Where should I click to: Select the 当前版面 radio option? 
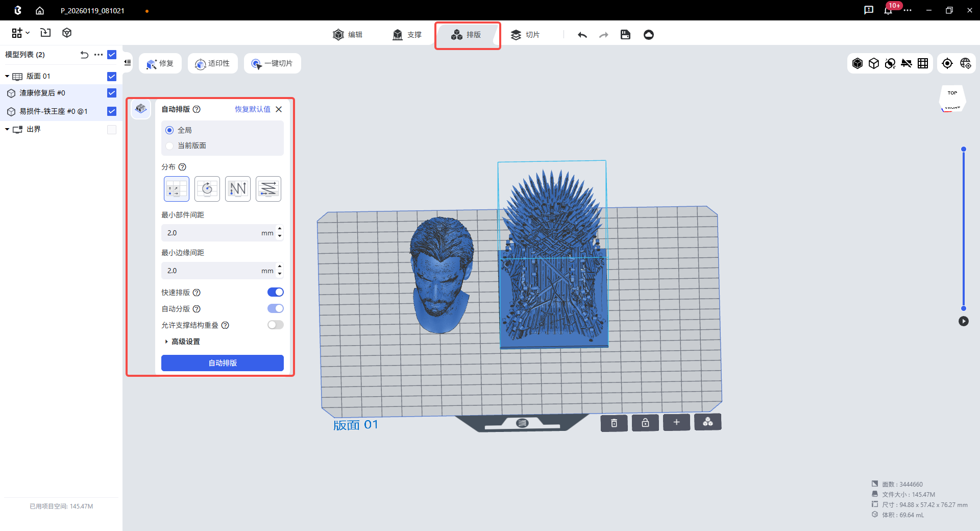(x=169, y=146)
